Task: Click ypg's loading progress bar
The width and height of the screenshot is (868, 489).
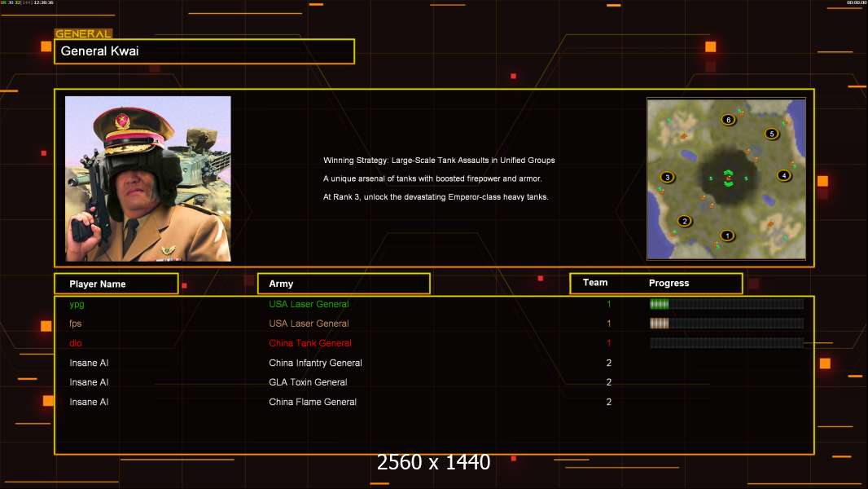Action: point(727,303)
